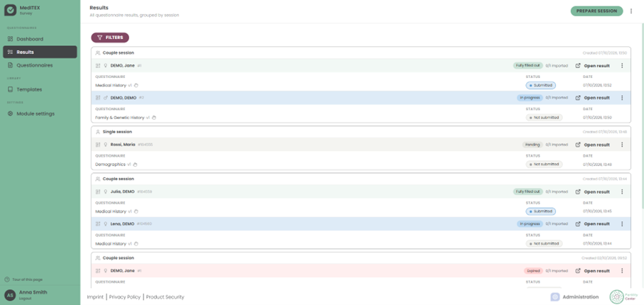The width and height of the screenshot is (644, 305).
Task: Click the Fully filled out badge for Julia, DEMO
Action: pyautogui.click(x=528, y=192)
